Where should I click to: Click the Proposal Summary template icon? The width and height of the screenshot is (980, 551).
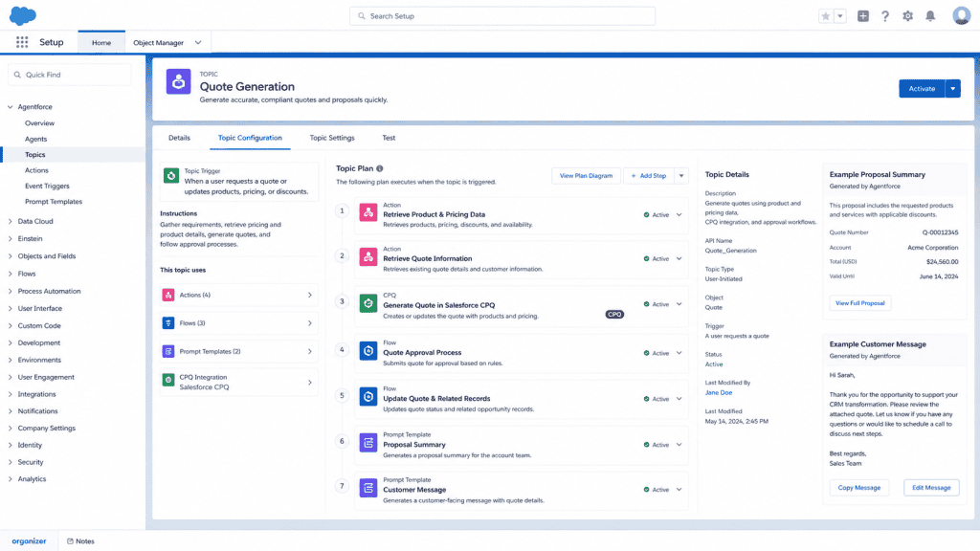368,443
